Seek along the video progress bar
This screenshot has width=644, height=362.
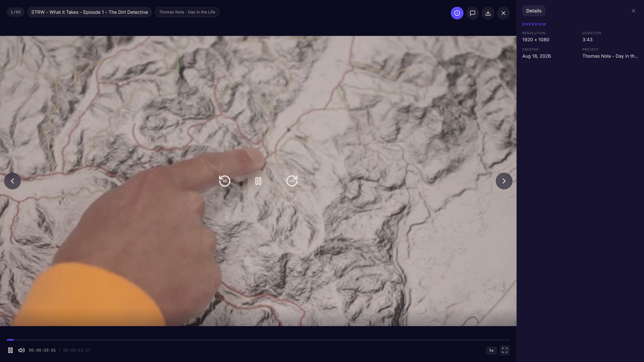pyautogui.click(x=258, y=340)
